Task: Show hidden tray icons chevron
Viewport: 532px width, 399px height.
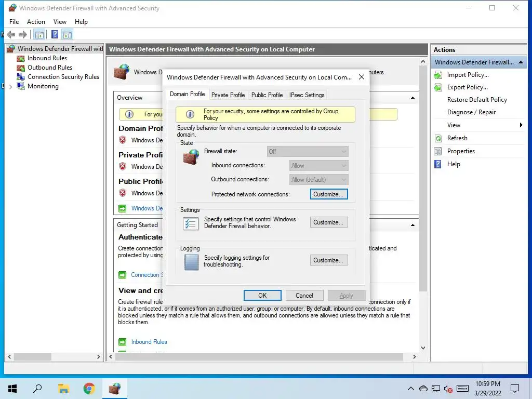Action: (410, 389)
